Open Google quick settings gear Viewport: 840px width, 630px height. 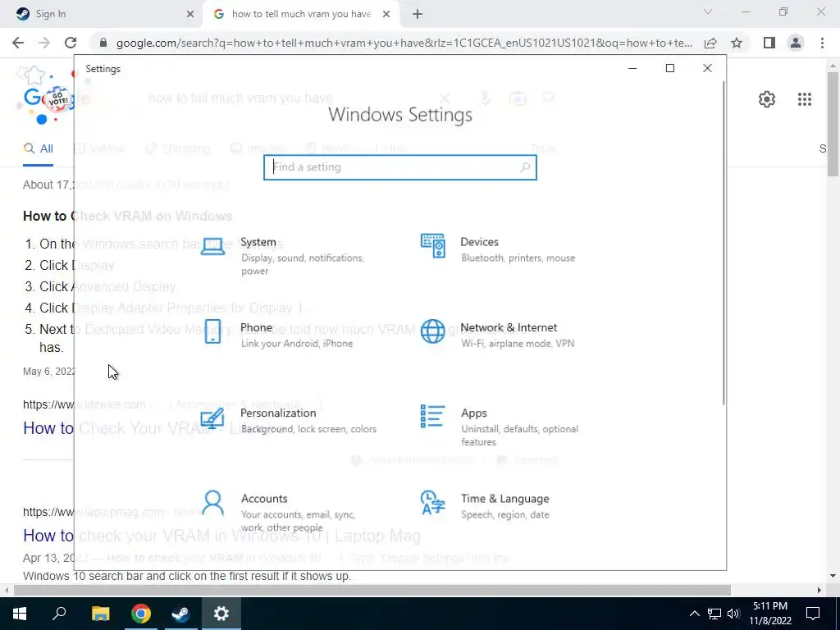[767, 99]
